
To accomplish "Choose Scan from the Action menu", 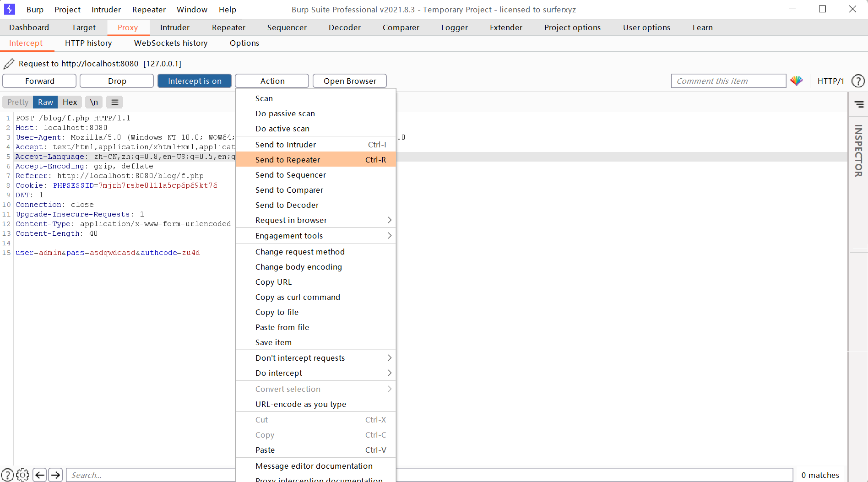I will click(x=316, y=98).
